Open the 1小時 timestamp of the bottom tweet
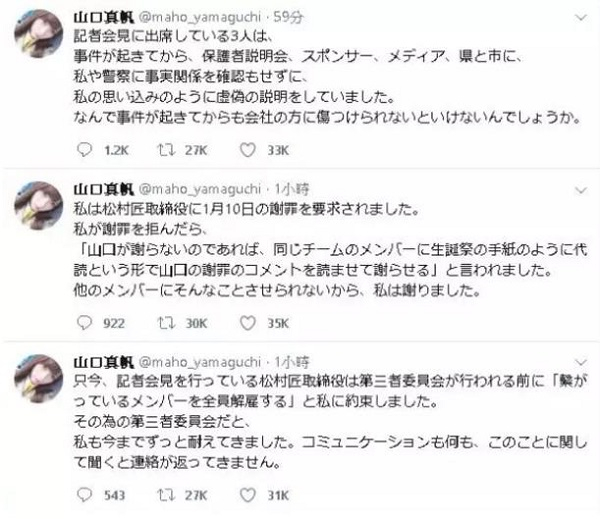Viewport: 600px width, 519px height. pos(292,361)
